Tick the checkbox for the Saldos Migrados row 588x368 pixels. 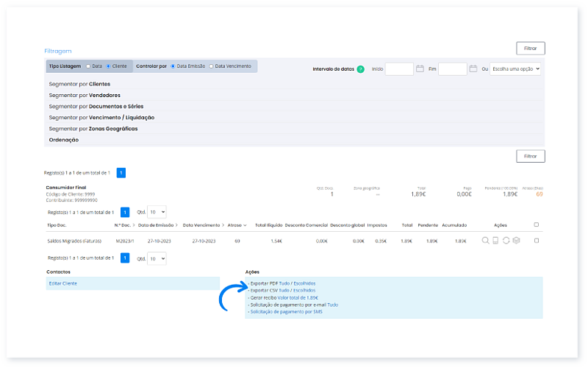pos(537,241)
